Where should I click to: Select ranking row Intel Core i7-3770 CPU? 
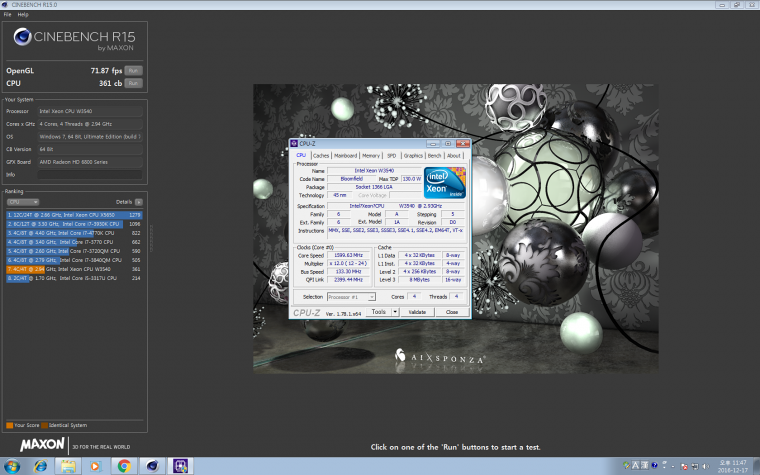(74, 242)
